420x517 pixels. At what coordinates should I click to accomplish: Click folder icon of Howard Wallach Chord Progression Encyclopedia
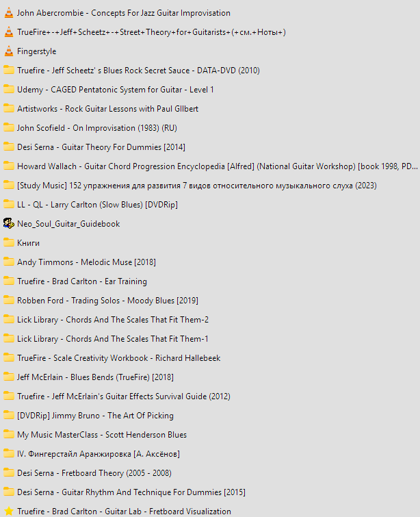pos(9,166)
